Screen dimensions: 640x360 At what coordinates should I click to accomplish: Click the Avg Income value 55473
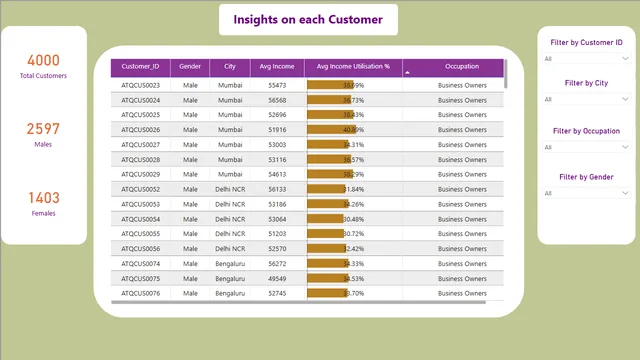[x=277, y=85]
